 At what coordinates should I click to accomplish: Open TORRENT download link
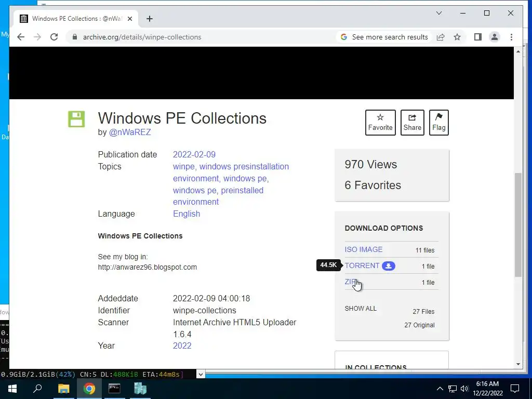pos(362,265)
